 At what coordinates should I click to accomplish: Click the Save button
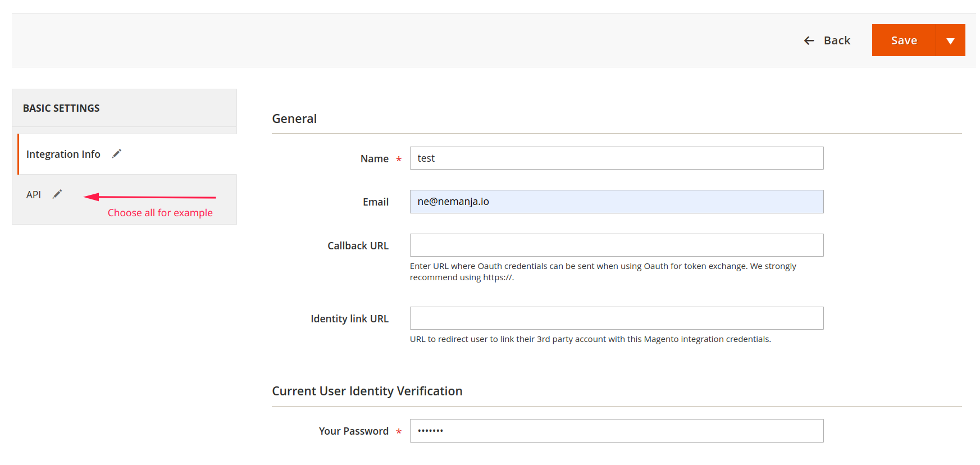coord(904,40)
